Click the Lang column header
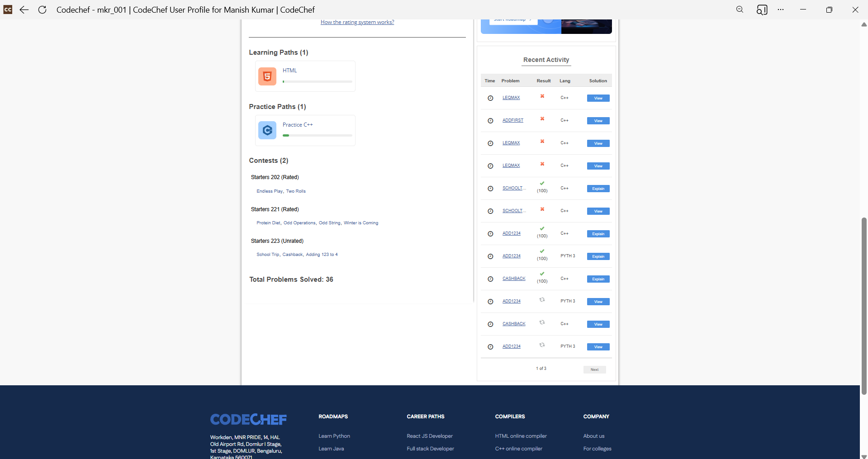Image resolution: width=868 pixels, height=459 pixels. tap(565, 81)
